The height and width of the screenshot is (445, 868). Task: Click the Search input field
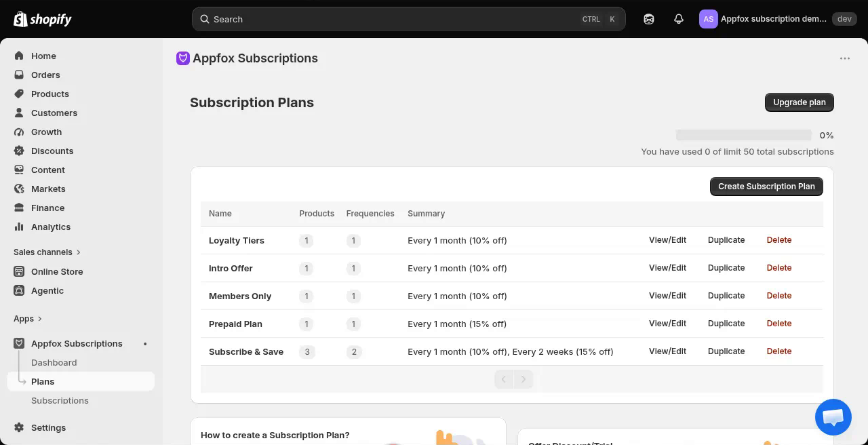pos(409,19)
